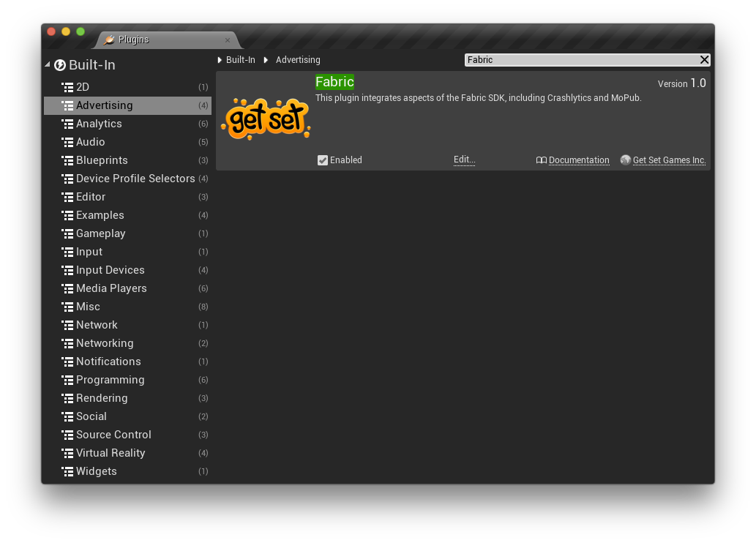The width and height of the screenshot is (756, 543).
Task: Click the Input category list icon
Action: pyautogui.click(x=67, y=252)
